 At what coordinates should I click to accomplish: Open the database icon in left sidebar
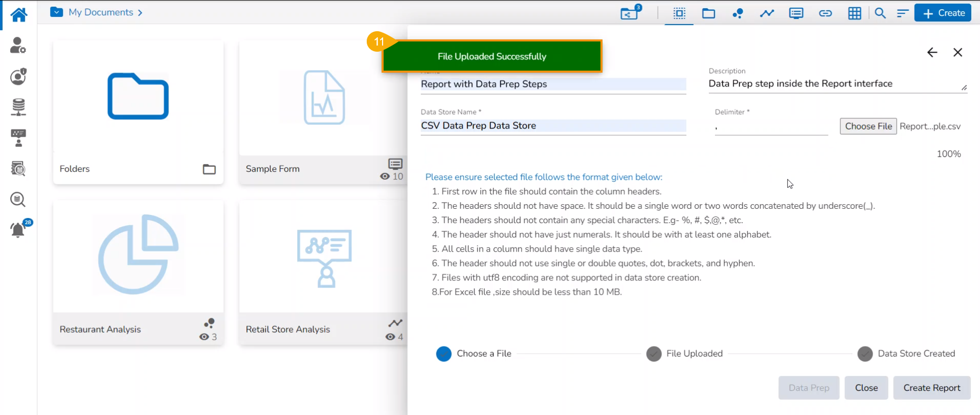pyautogui.click(x=18, y=107)
